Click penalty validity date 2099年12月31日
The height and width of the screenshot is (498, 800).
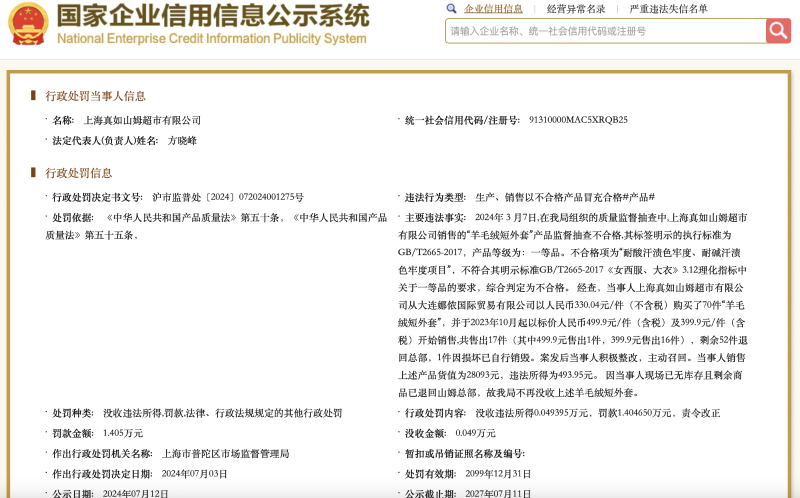[498, 474]
